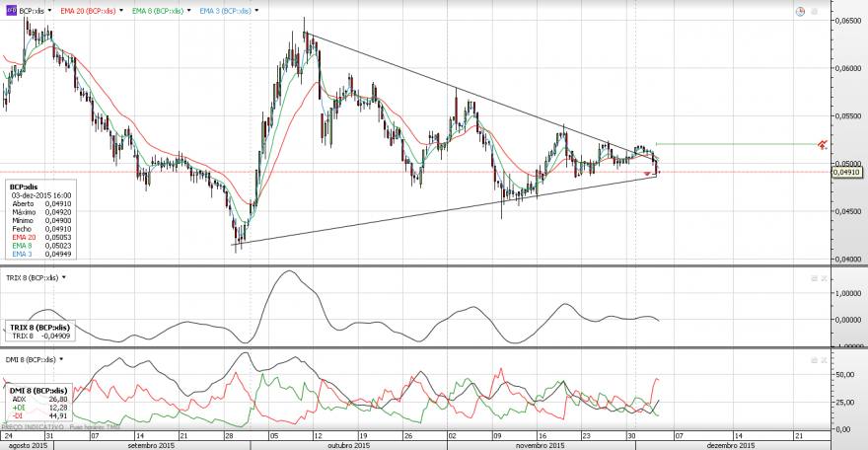The width and height of the screenshot is (868, 450).
Task: Maximize the main price chart panel
Action: click(815, 11)
